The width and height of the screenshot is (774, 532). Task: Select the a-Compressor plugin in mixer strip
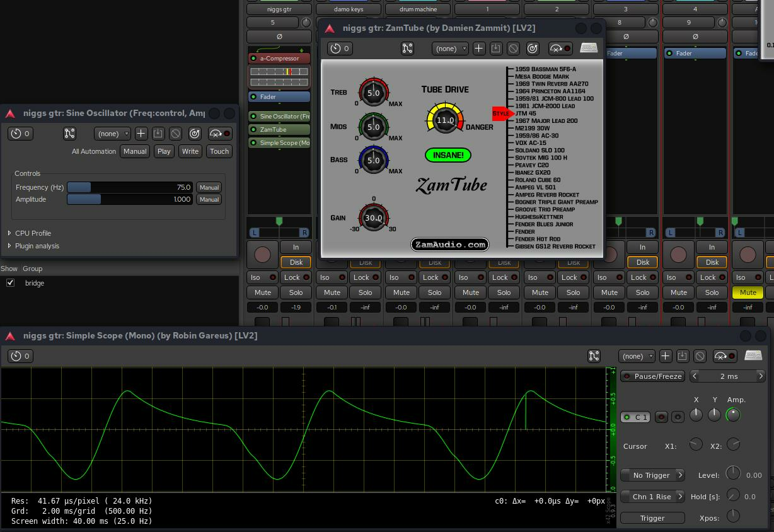point(279,59)
